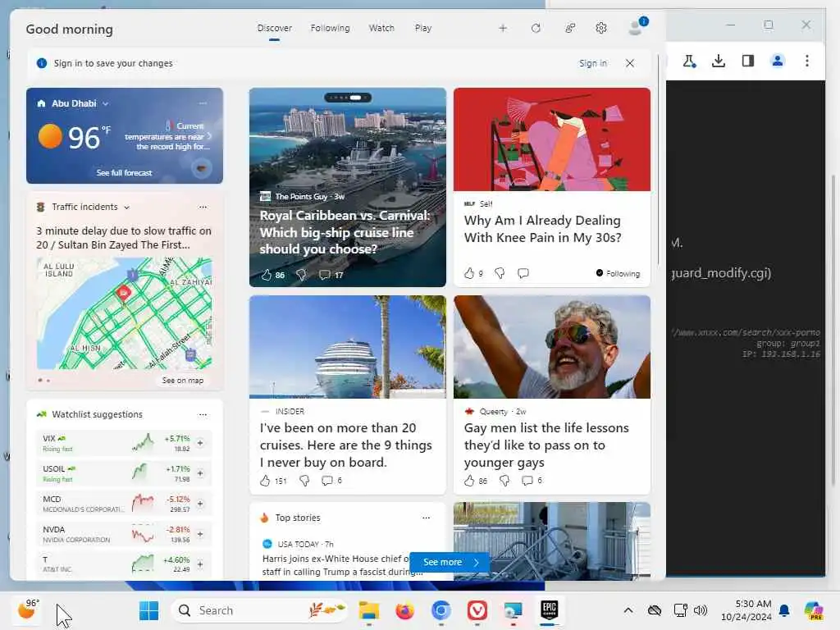Viewport: 840px width, 630px height.
Task: Click the taskbar Search box
Action: (x=259, y=610)
